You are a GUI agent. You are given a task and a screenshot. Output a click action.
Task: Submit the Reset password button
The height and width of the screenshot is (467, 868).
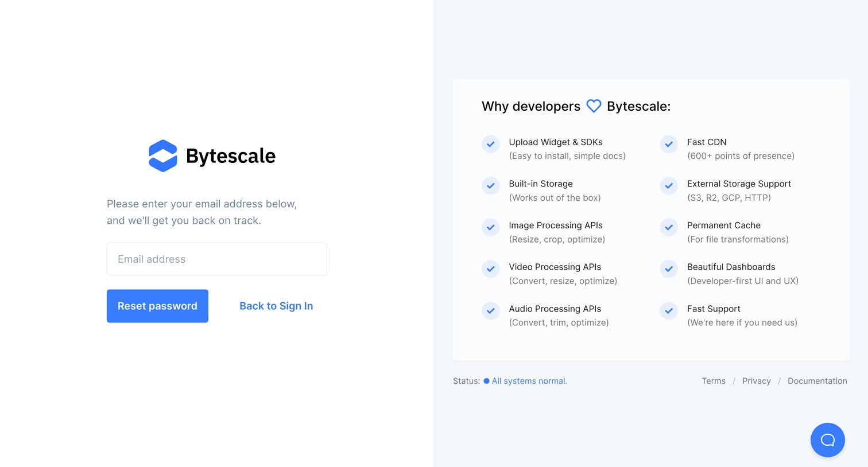pyautogui.click(x=157, y=306)
